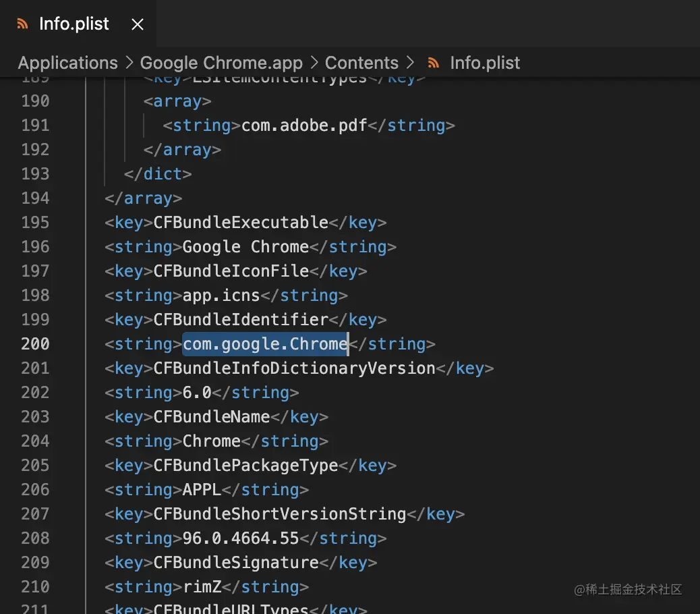Click line number 200

click(x=35, y=344)
